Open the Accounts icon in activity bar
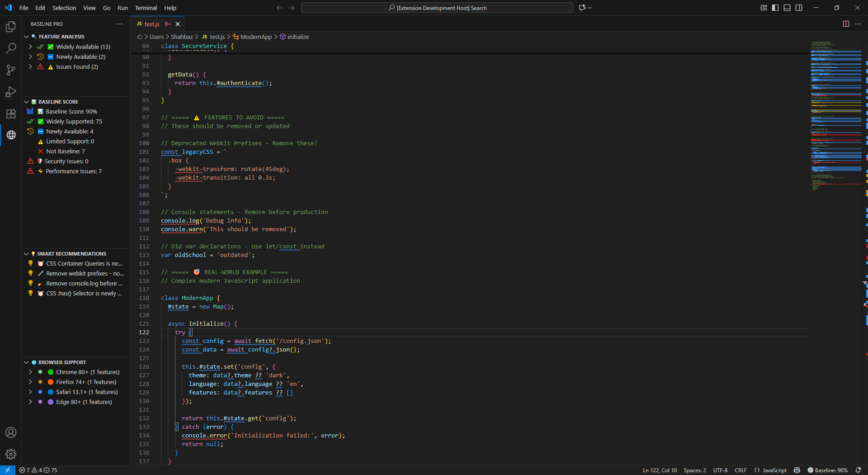The image size is (868, 475). click(11, 432)
